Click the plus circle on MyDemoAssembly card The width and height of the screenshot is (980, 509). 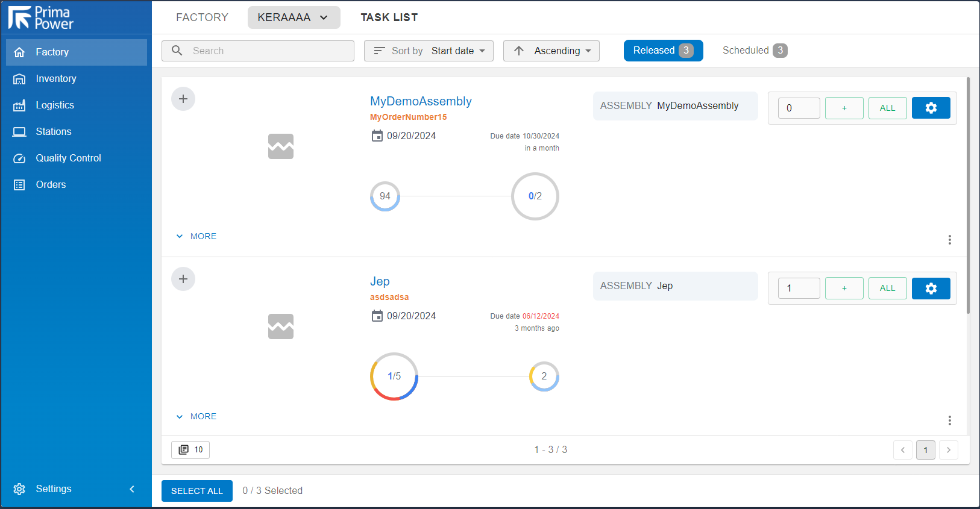[183, 99]
